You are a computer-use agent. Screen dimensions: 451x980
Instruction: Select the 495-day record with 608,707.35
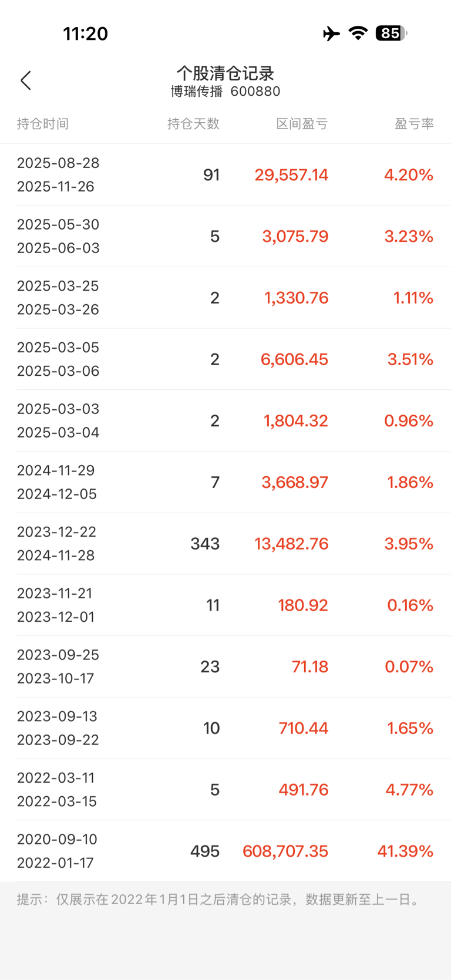tap(225, 851)
